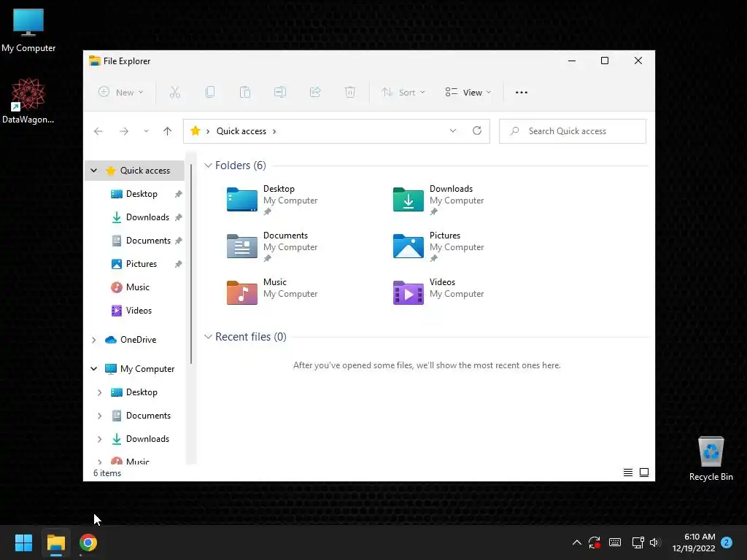This screenshot has width=747, height=560.
Task: Switch to large icons view in status bar
Action: coord(644,472)
